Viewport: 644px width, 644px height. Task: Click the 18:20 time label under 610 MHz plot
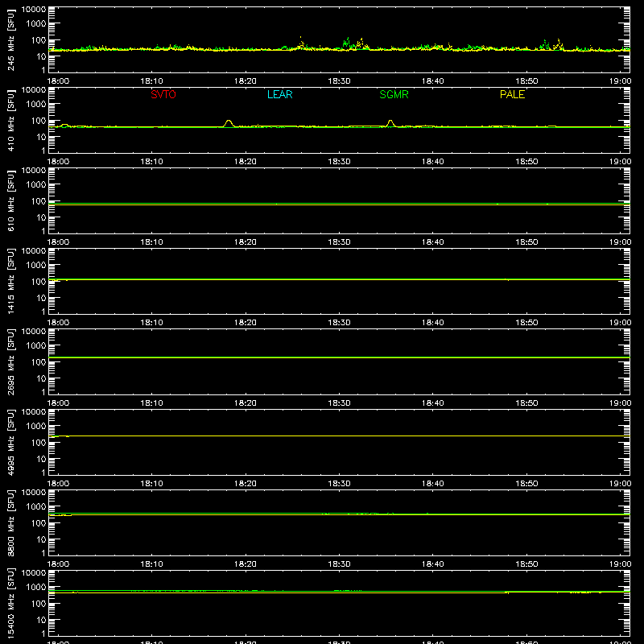coord(246,242)
